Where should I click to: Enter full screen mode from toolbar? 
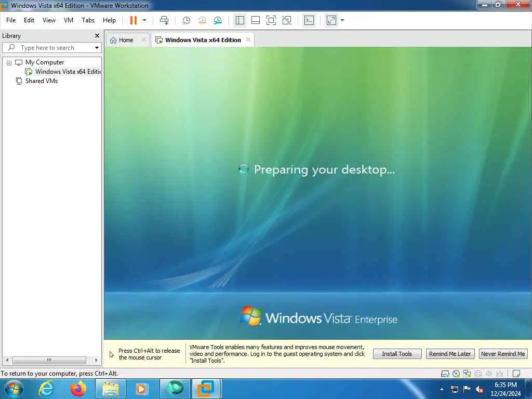point(271,20)
